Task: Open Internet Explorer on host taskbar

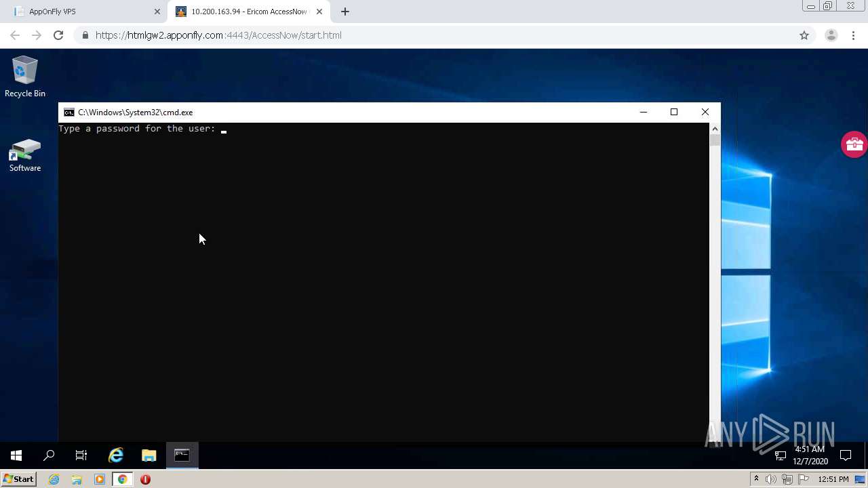Action: tap(54, 479)
